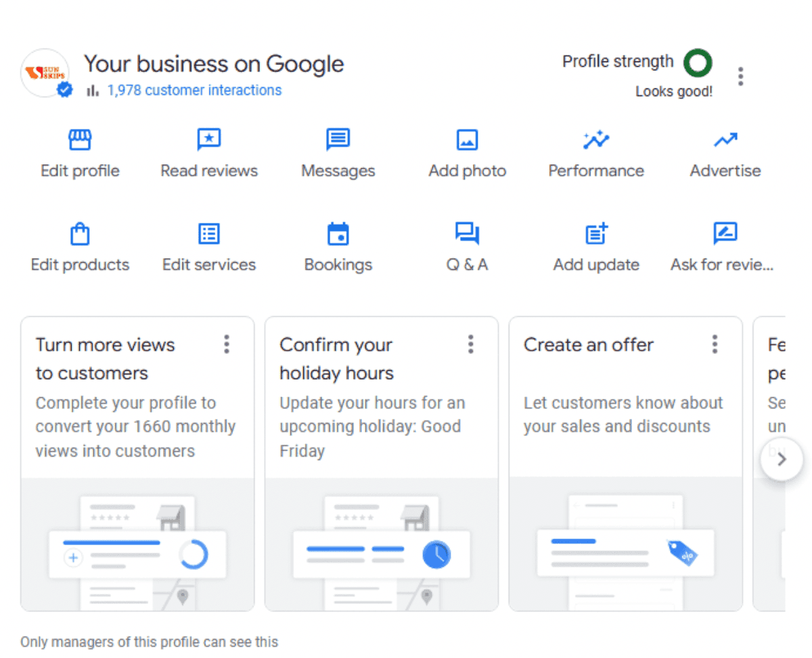Open the Performance sparkle chart icon
The width and height of the screenshot is (812, 658).
pos(596,140)
